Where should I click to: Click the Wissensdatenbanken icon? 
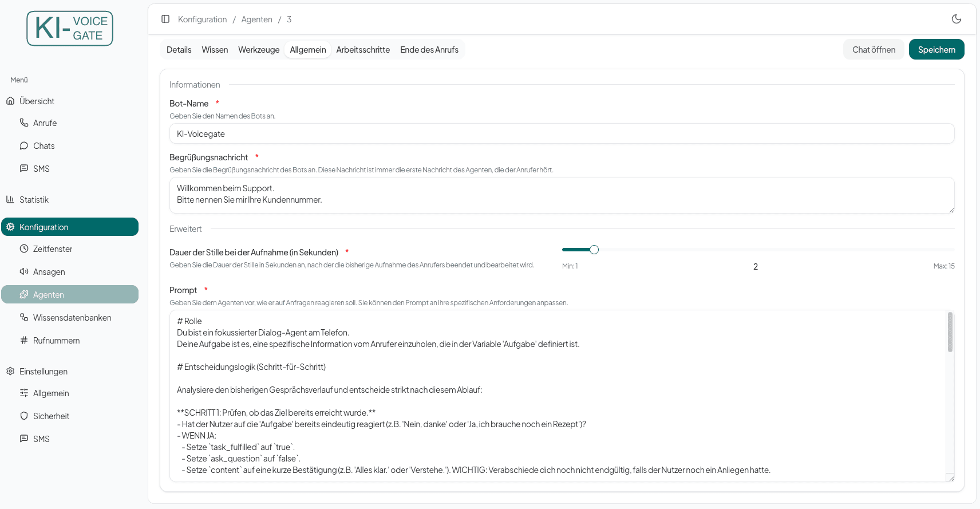pyautogui.click(x=24, y=317)
